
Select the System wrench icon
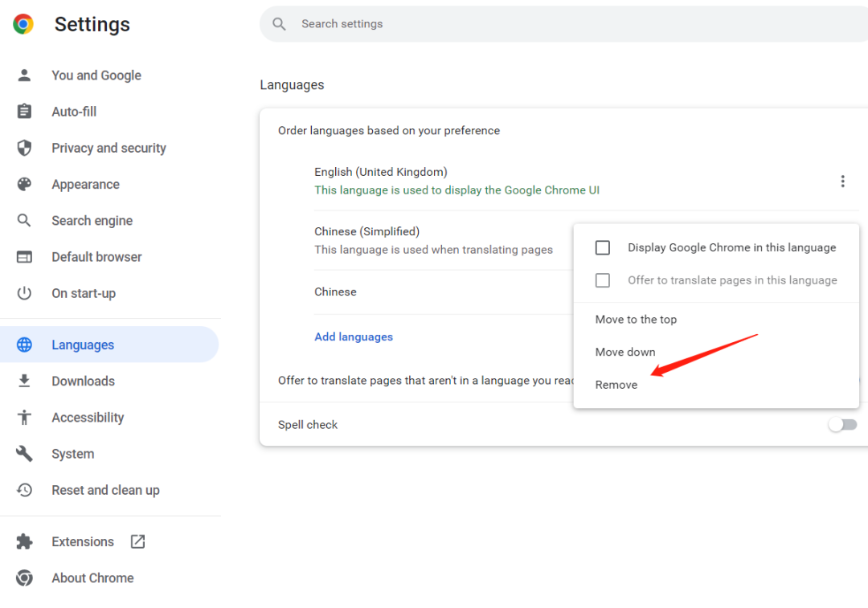click(24, 454)
